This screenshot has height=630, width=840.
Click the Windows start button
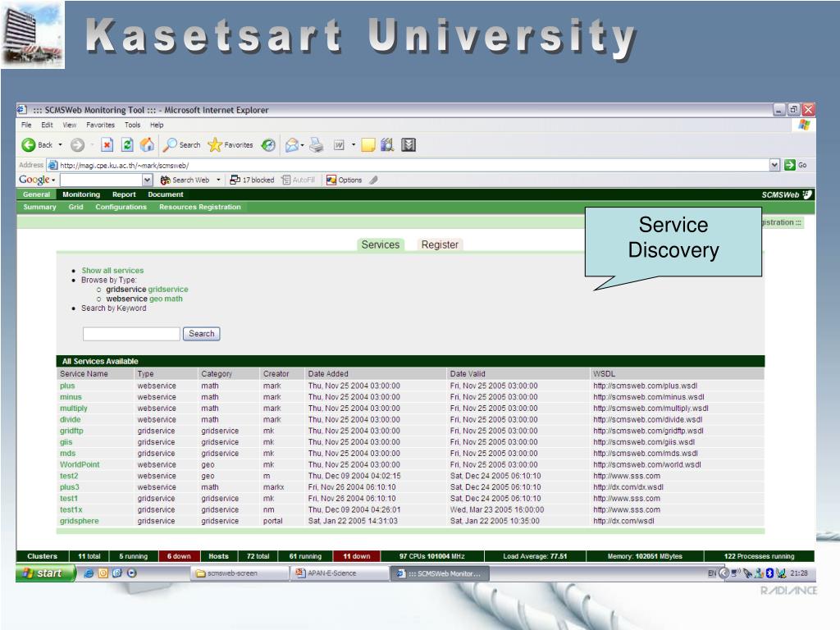click(46, 573)
